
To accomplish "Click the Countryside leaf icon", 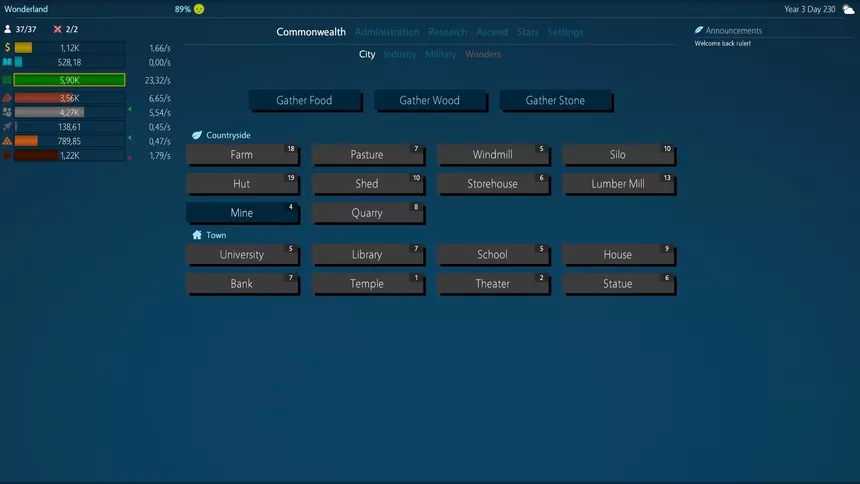I will point(197,135).
